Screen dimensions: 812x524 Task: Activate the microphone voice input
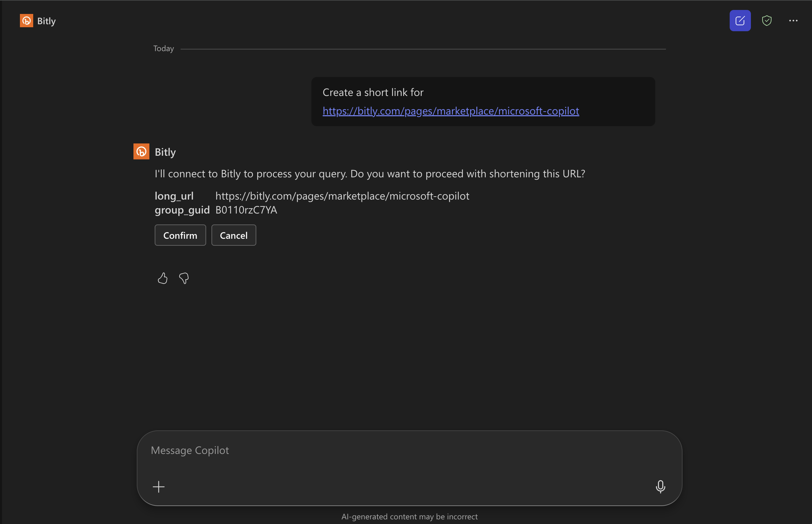pyautogui.click(x=660, y=486)
